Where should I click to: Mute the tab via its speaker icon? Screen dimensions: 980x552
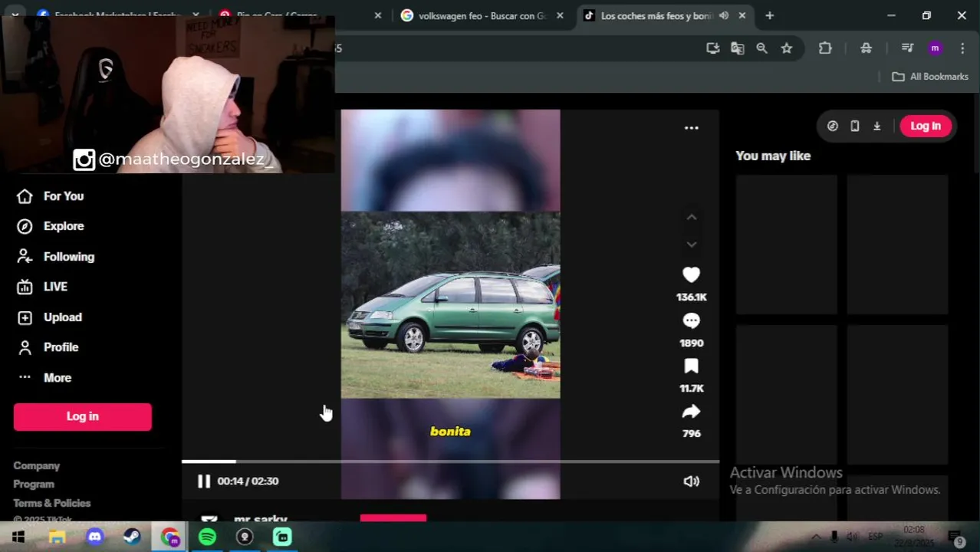(724, 15)
